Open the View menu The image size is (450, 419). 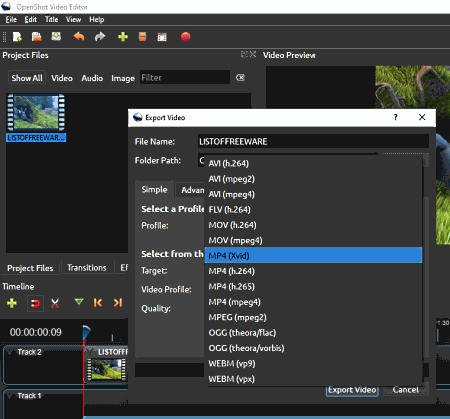click(73, 20)
